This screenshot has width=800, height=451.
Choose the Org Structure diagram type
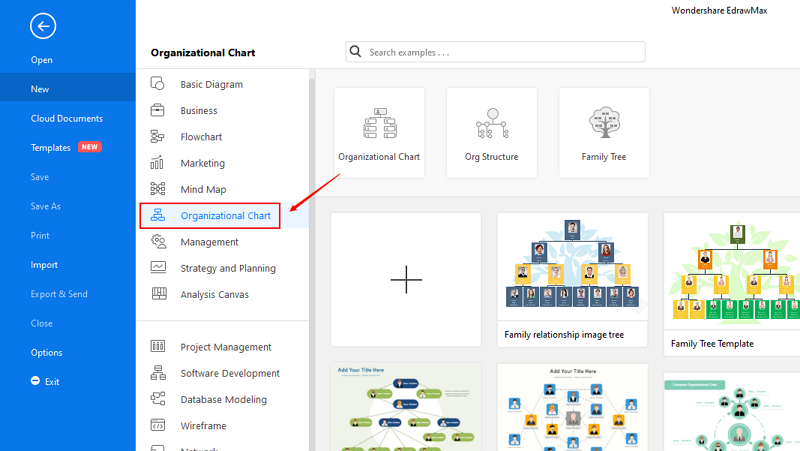coord(491,133)
